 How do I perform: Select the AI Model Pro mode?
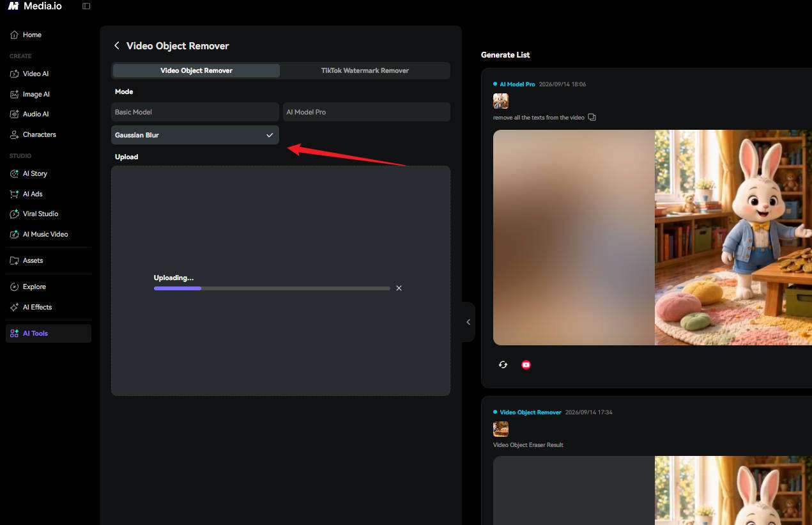367,112
